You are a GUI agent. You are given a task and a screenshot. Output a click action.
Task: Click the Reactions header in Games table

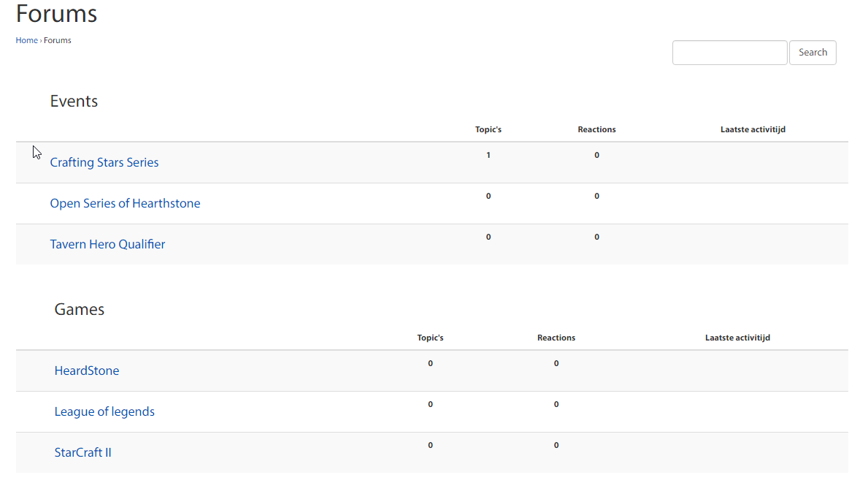click(x=556, y=338)
